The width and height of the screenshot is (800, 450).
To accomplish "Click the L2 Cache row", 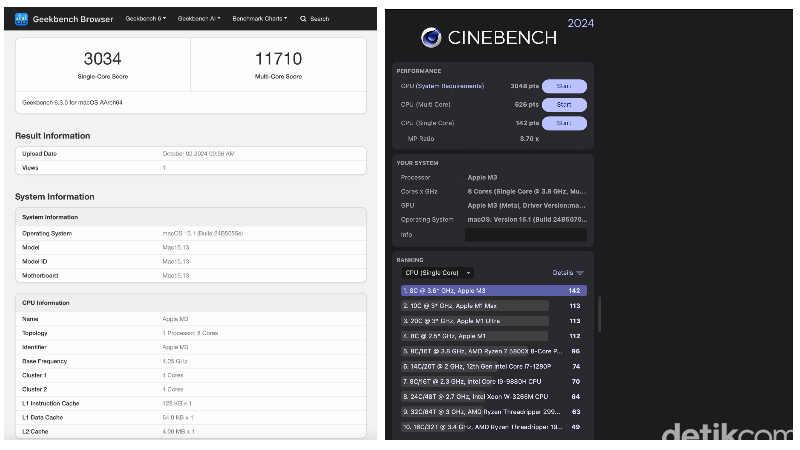I will point(191,432).
